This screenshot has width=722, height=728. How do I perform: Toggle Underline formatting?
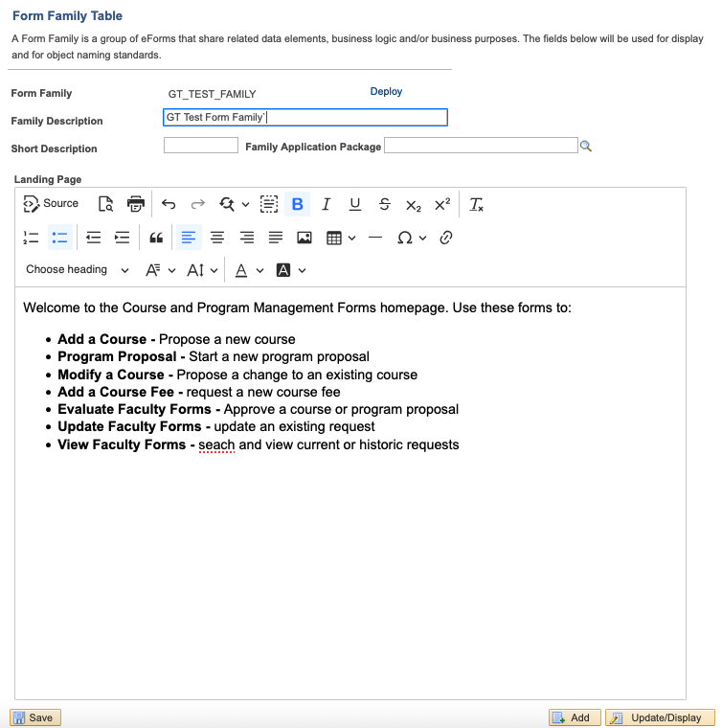(x=354, y=204)
